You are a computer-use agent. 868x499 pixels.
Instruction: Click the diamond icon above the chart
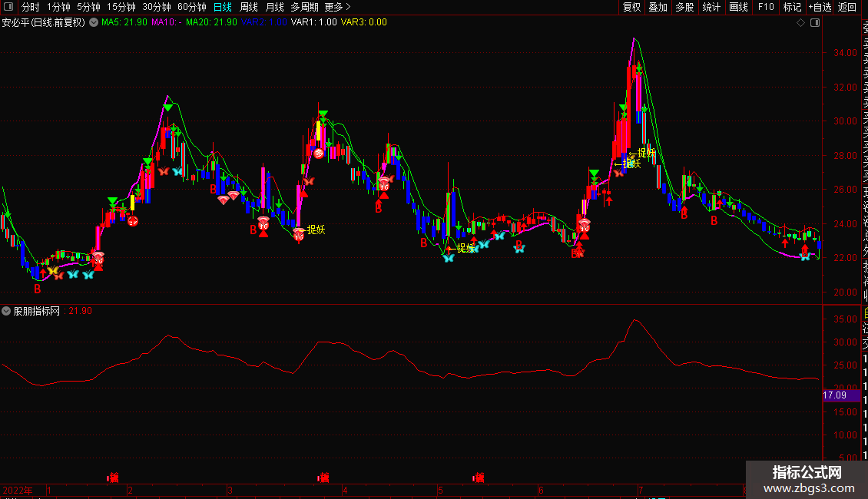(x=800, y=23)
